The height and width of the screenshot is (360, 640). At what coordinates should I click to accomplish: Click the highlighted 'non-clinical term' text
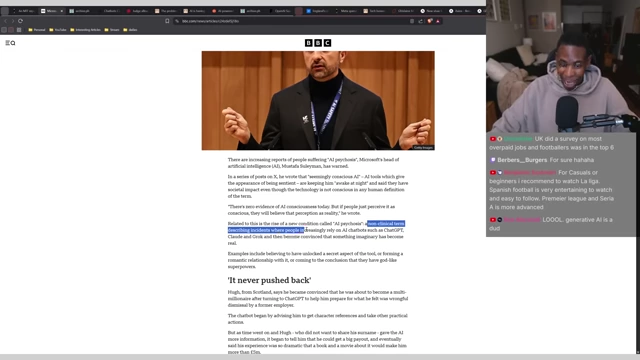(386, 224)
